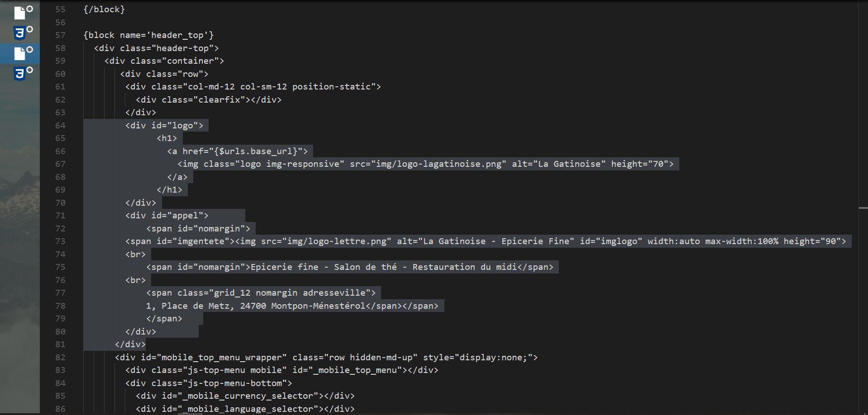Place the cursor on the {block name='header_top'} line

pyautogui.click(x=148, y=35)
